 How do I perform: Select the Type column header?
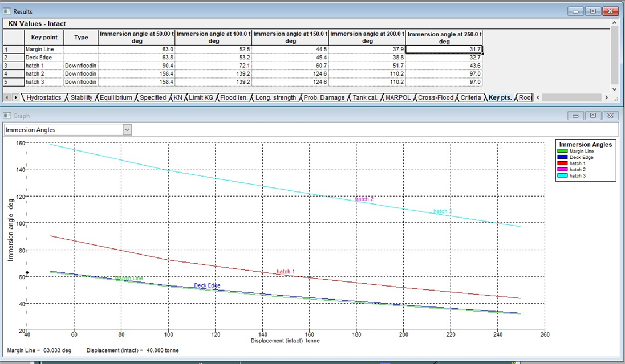coord(81,38)
